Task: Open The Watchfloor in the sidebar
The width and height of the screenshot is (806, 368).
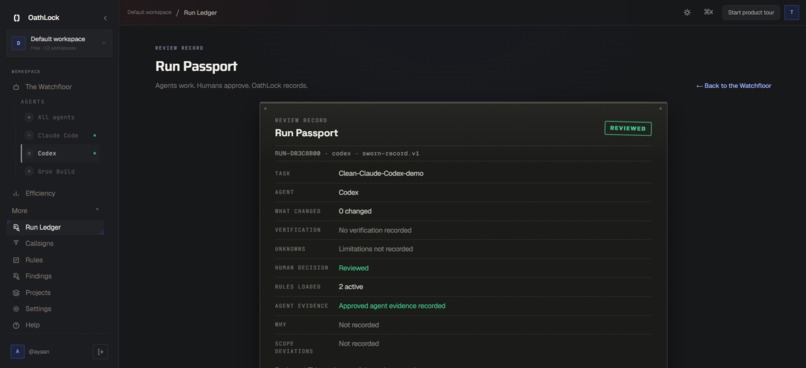Action: (49, 87)
